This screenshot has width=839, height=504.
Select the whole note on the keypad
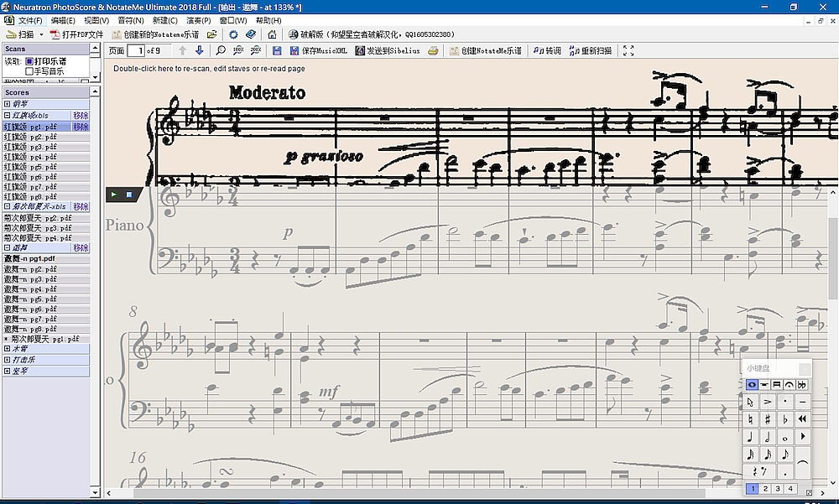pyautogui.click(x=784, y=437)
